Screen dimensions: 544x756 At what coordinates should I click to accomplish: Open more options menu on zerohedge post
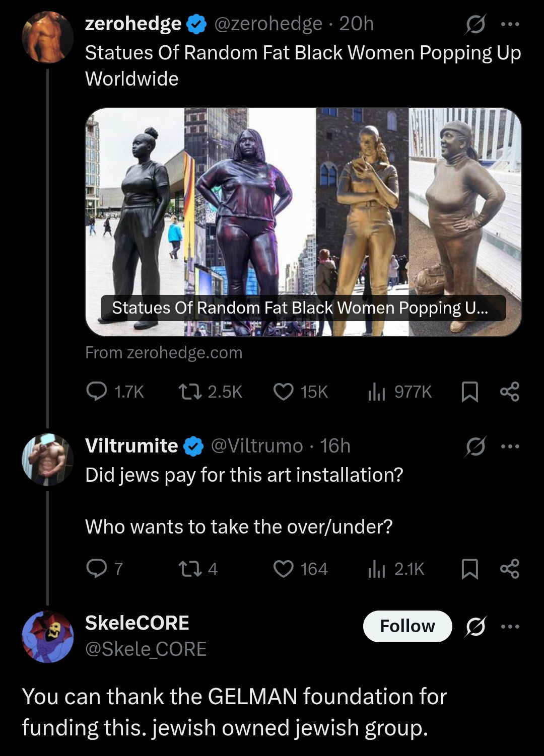510,24
